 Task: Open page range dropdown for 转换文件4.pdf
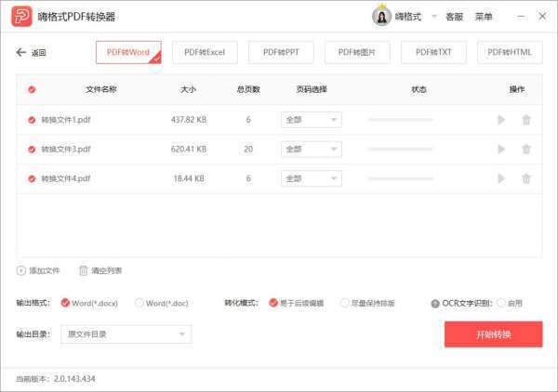[312, 178]
